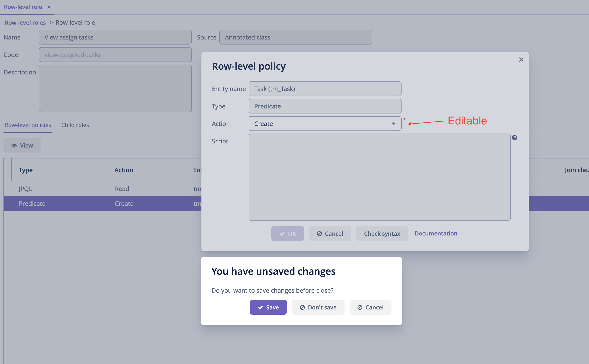This screenshot has width=589, height=364.
Task: Choose Don't save in the dialog
Action: coord(318,307)
